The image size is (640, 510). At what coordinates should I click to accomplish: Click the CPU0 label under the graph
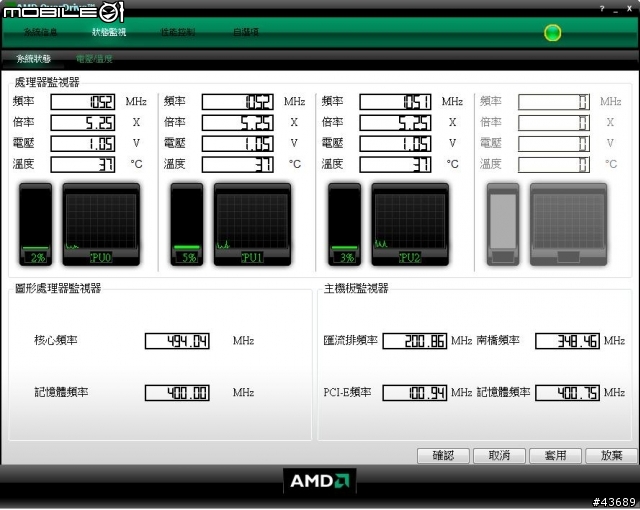[x=100, y=258]
